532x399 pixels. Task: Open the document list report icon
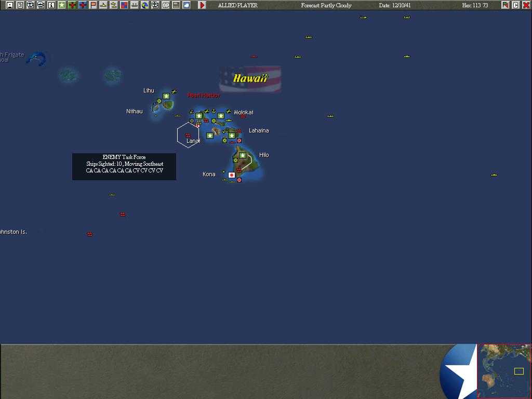click(20, 5)
